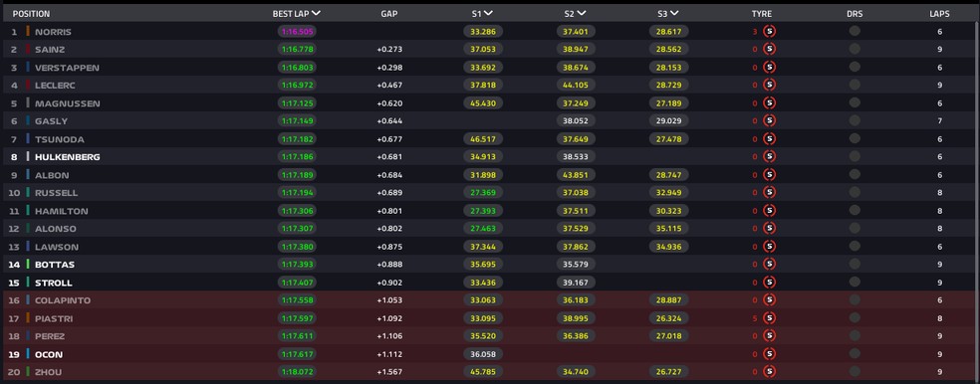This screenshot has width=980, height=384.
Task: Sort by the BEST LAP dropdown chevron
Action: (x=317, y=13)
